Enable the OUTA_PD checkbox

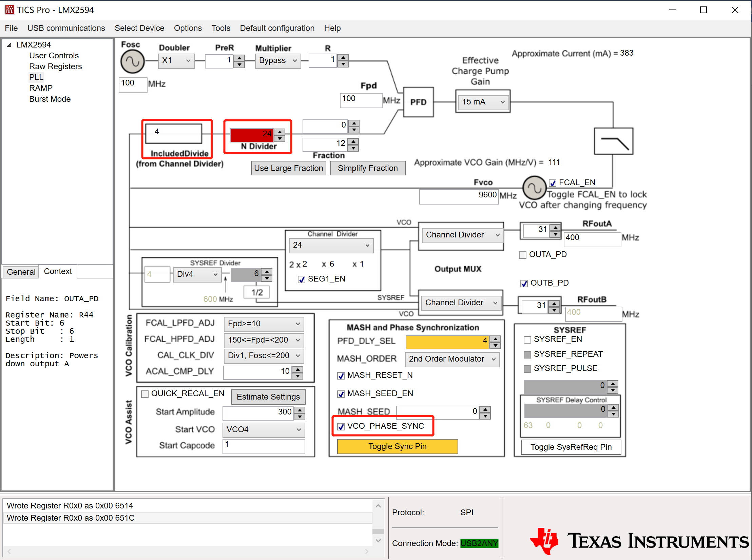(x=523, y=255)
